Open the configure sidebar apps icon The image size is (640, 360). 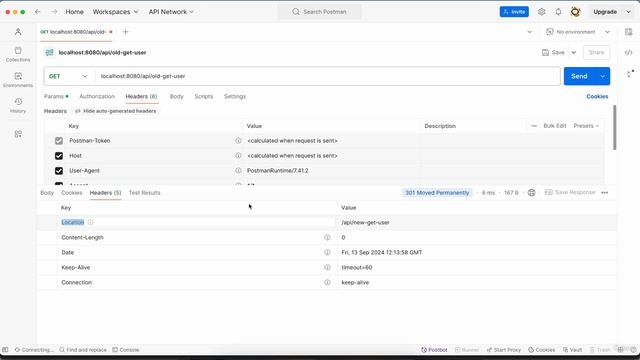[x=18, y=134]
